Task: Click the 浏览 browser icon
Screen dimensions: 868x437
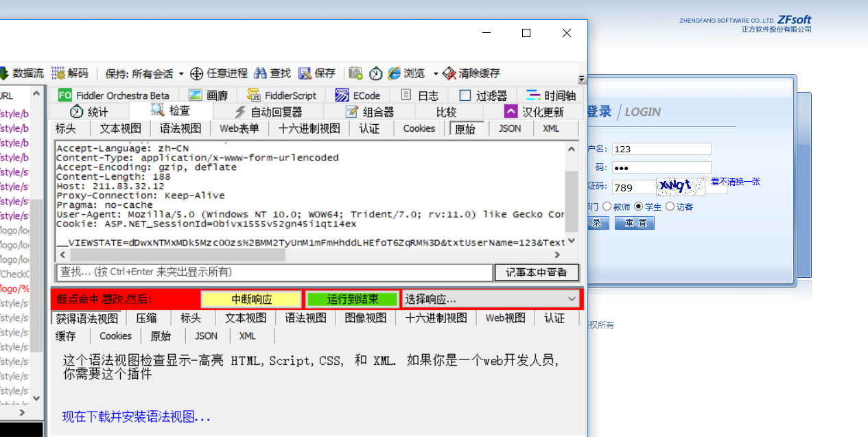Action: click(x=394, y=73)
